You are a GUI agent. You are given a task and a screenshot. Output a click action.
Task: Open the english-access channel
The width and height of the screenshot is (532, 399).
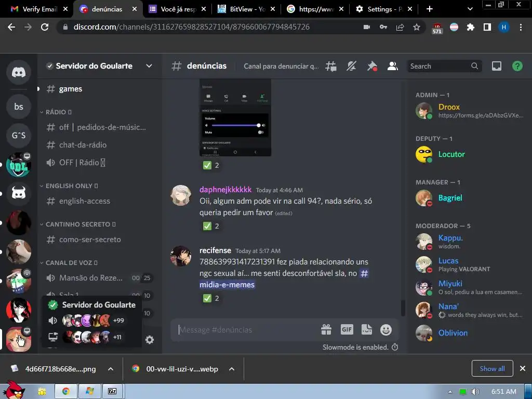click(x=98, y=201)
